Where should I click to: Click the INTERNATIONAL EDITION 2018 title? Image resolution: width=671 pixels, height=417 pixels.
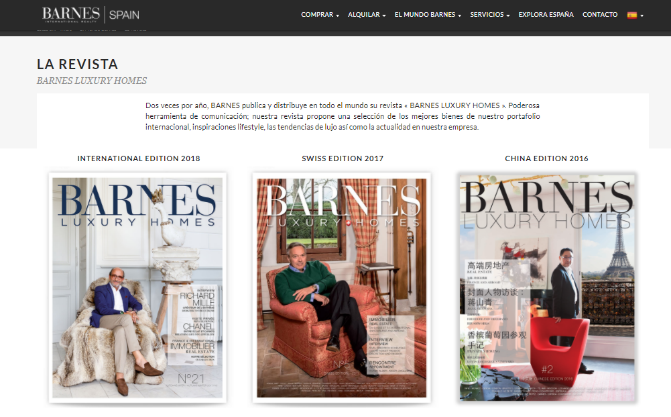tap(139, 158)
